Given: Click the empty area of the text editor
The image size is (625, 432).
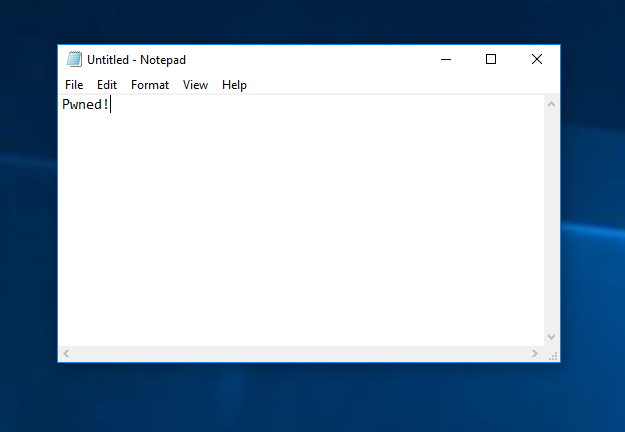Looking at the screenshot, I should pos(300,230).
